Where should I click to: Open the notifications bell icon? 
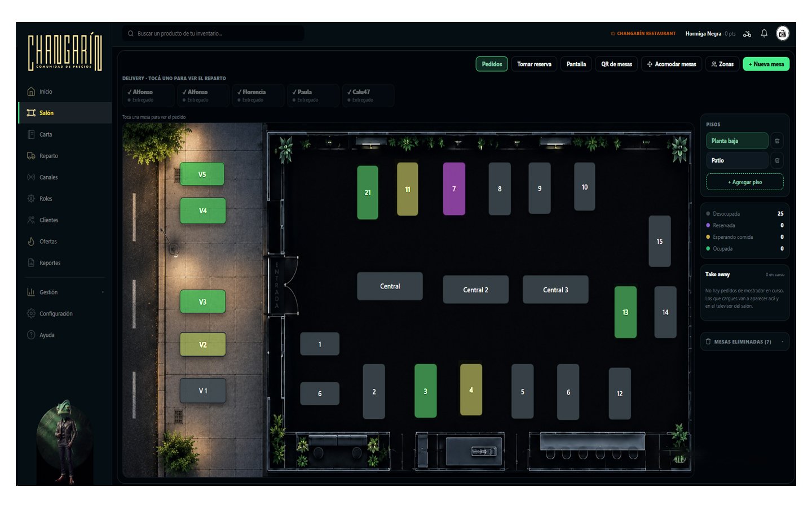(764, 33)
